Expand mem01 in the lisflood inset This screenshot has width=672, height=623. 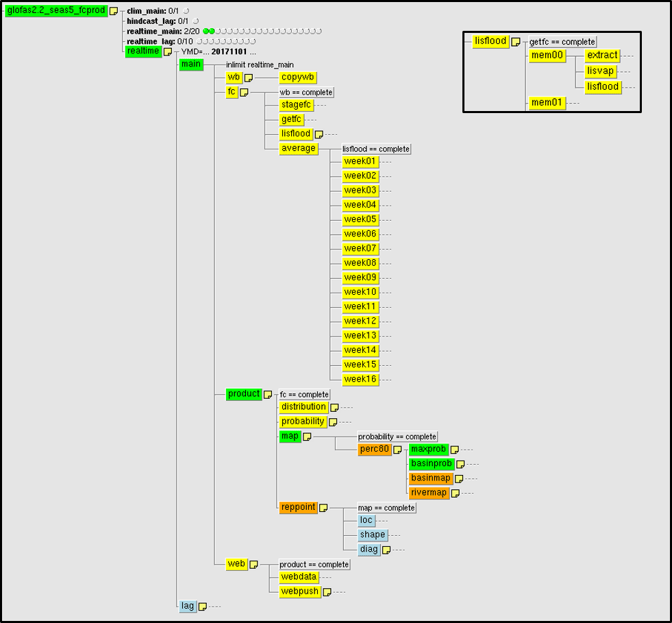tap(547, 103)
